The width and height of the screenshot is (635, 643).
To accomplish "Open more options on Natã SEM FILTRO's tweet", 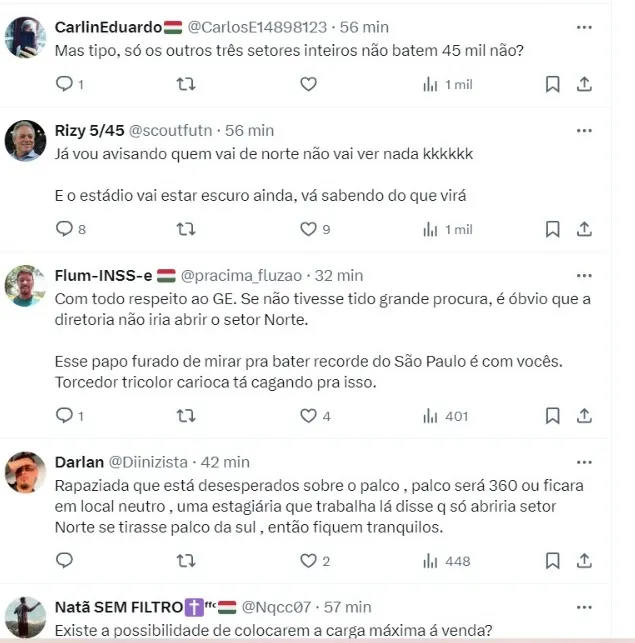I will pos(584,607).
